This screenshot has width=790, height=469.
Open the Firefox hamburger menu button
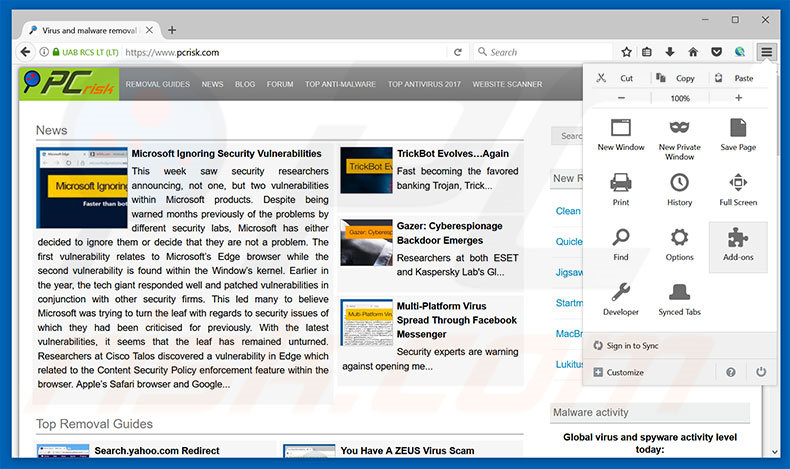pos(766,52)
